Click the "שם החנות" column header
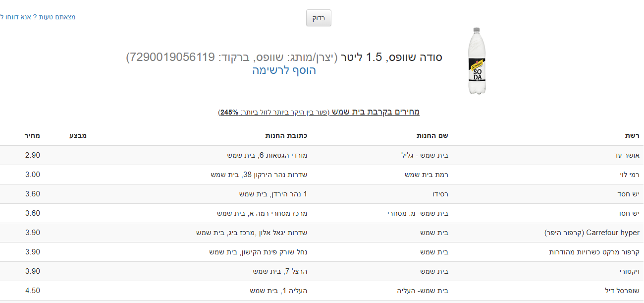Screen dimensions: 644x303 point(432,135)
